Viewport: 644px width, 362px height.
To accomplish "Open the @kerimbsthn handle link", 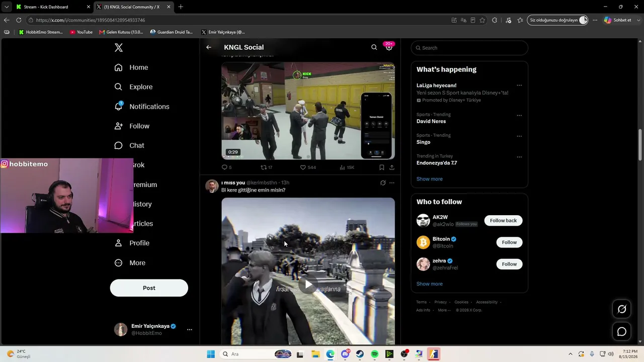I will point(262,183).
